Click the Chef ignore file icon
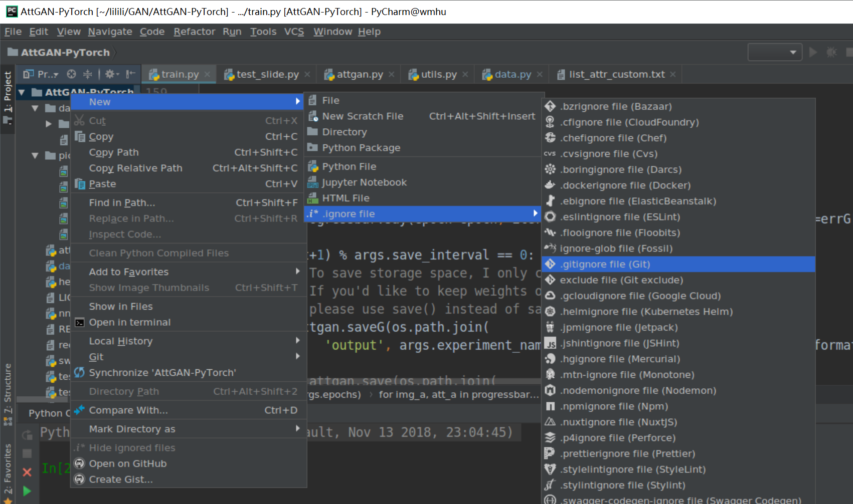The height and width of the screenshot is (504, 853). [x=550, y=138]
